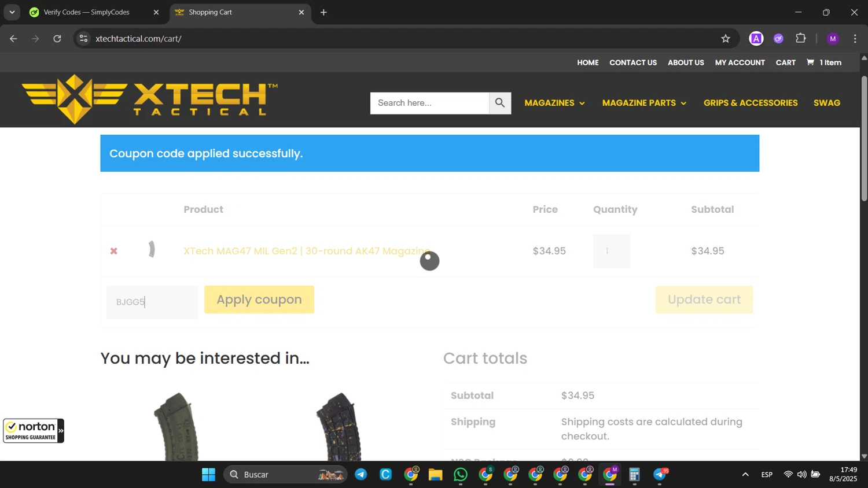
Task: Open Wi-Fi network settings
Action: click(x=788, y=475)
